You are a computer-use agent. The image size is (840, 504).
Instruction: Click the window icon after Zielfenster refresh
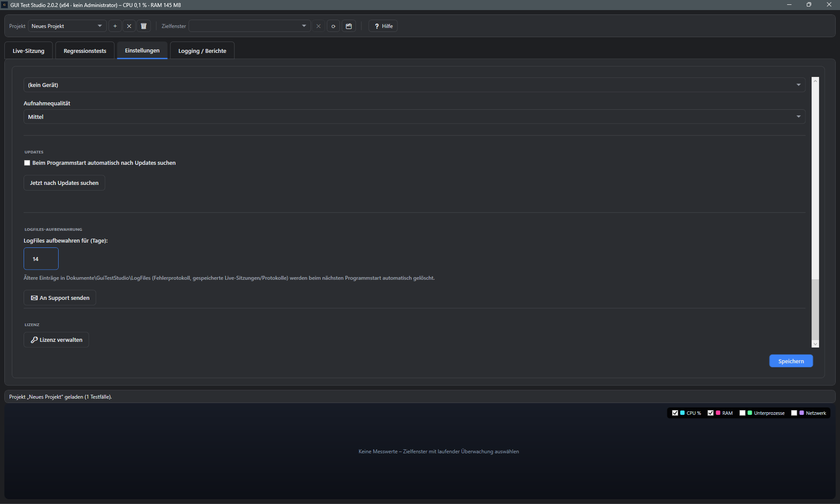click(x=349, y=26)
